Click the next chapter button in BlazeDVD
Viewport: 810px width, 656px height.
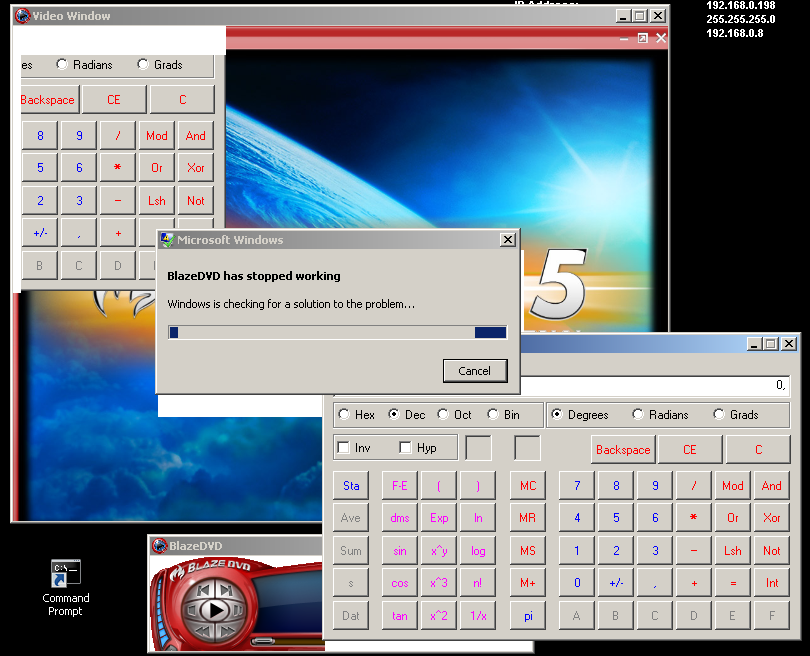point(228,590)
